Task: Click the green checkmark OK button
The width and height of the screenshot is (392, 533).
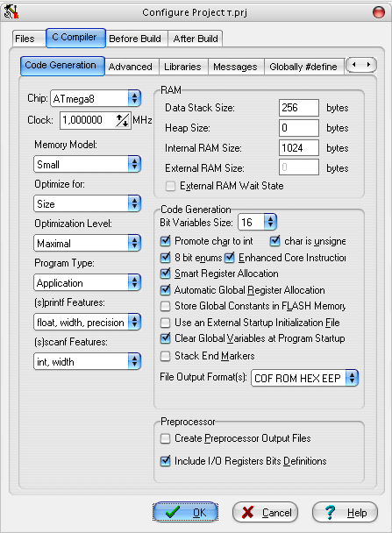Action: point(185,512)
